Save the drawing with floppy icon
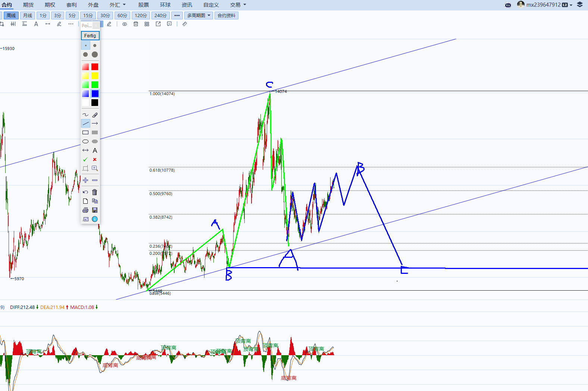Image resolution: width=588 pixels, height=391 pixels. tap(95, 210)
